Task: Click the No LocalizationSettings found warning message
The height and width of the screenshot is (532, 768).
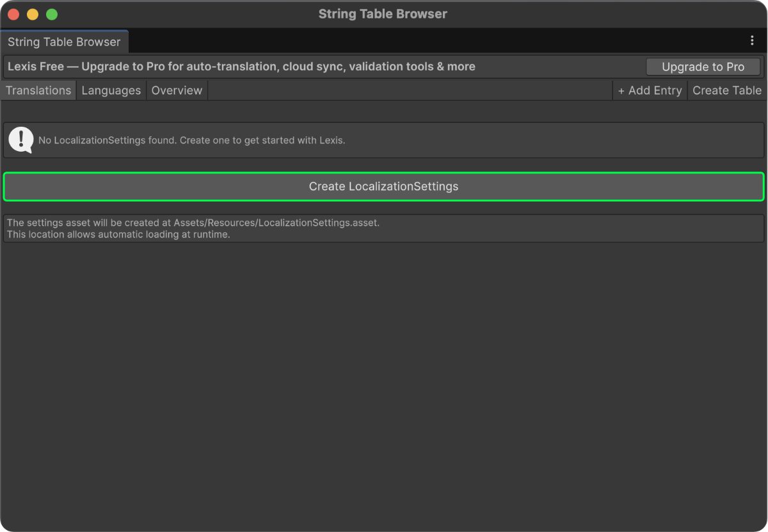Action: click(x=192, y=140)
